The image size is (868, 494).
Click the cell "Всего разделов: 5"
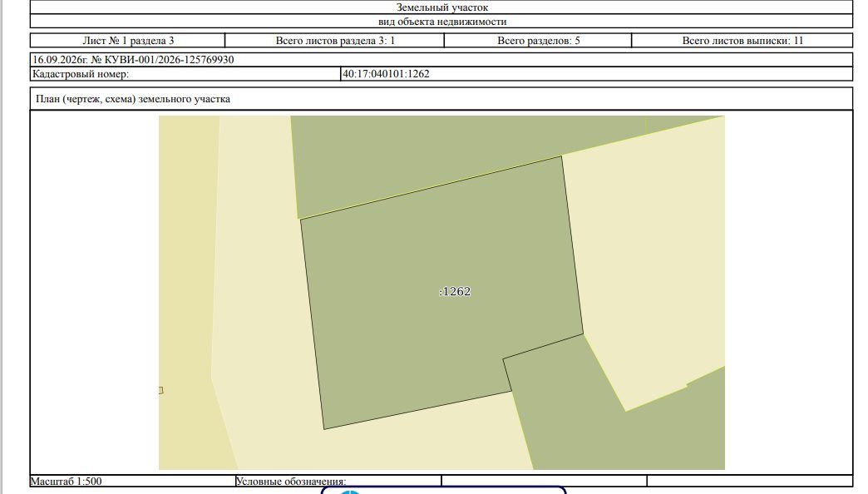tap(538, 41)
